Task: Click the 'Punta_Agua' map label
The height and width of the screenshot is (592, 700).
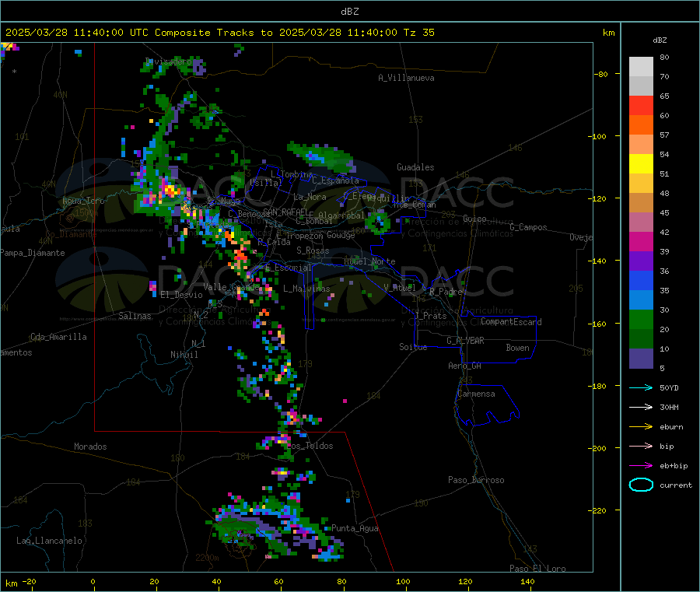Action: click(x=355, y=528)
